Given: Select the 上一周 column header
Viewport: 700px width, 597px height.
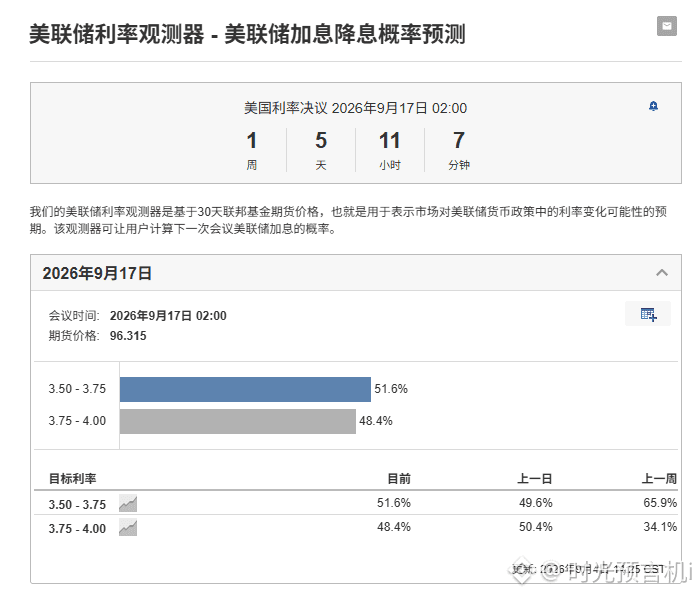Looking at the screenshot, I should point(659,479).
